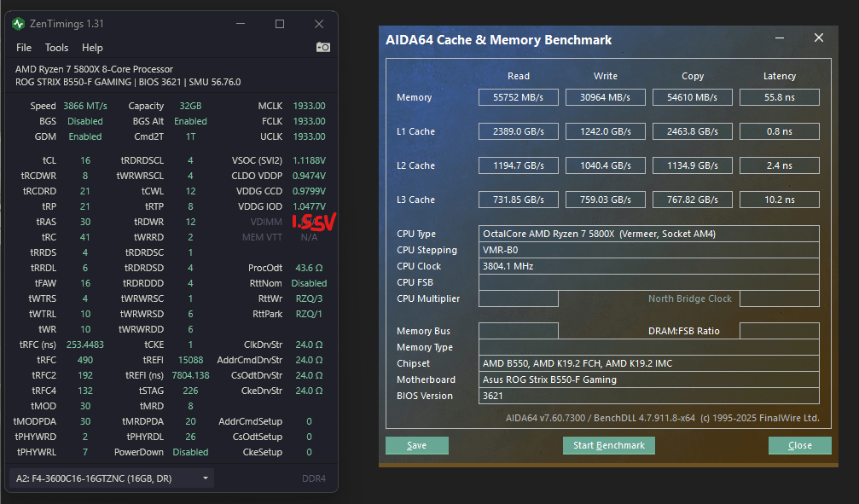Click the tREFI value 15088
This screenshot has width=859, height=504.
click(190, 360)
